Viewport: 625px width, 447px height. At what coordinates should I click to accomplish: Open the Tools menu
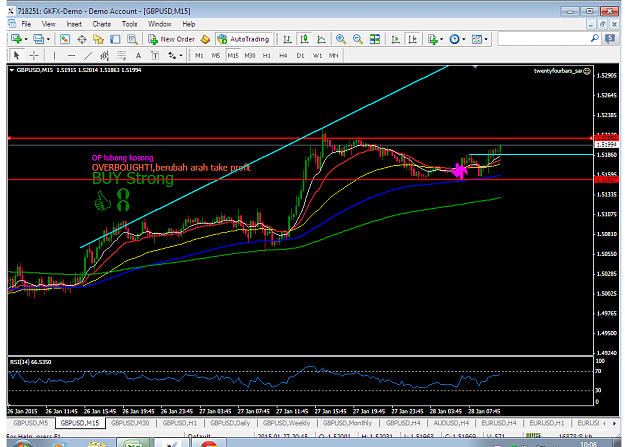[x=129, y=24]
